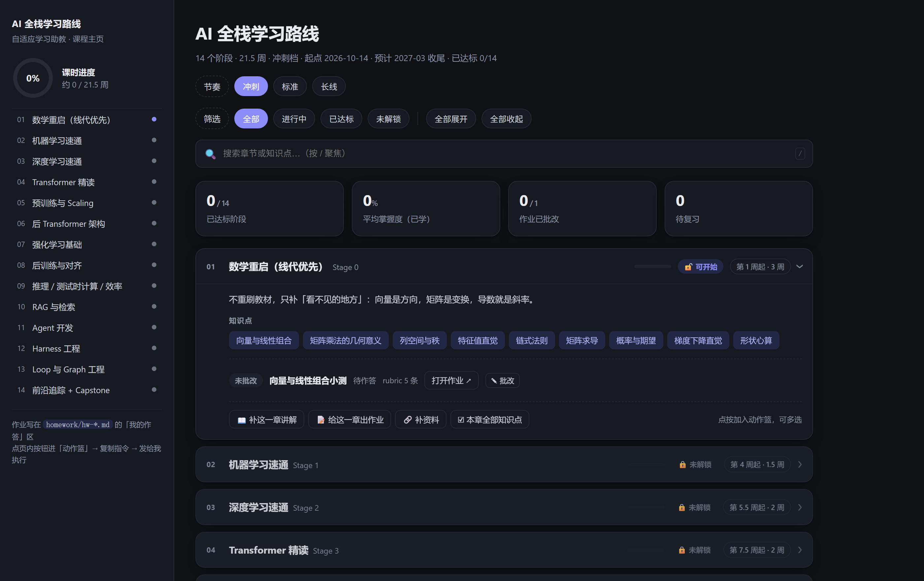
Task: Filter stages by 全部
Action: [x=251, y=119]
